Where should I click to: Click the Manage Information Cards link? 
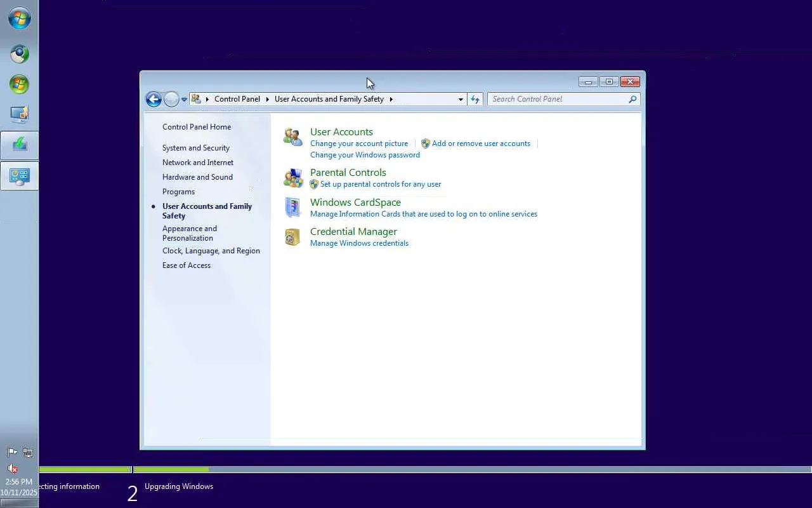coord(424,214)
